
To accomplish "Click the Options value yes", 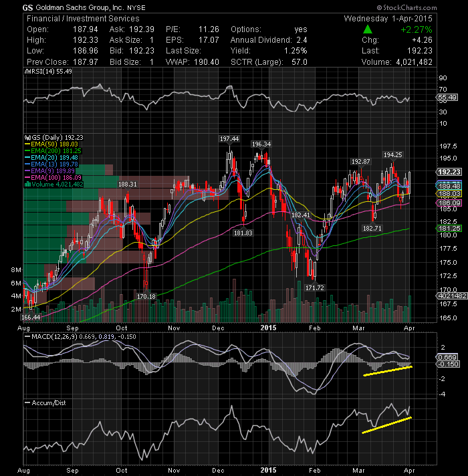I will point(301,29).
